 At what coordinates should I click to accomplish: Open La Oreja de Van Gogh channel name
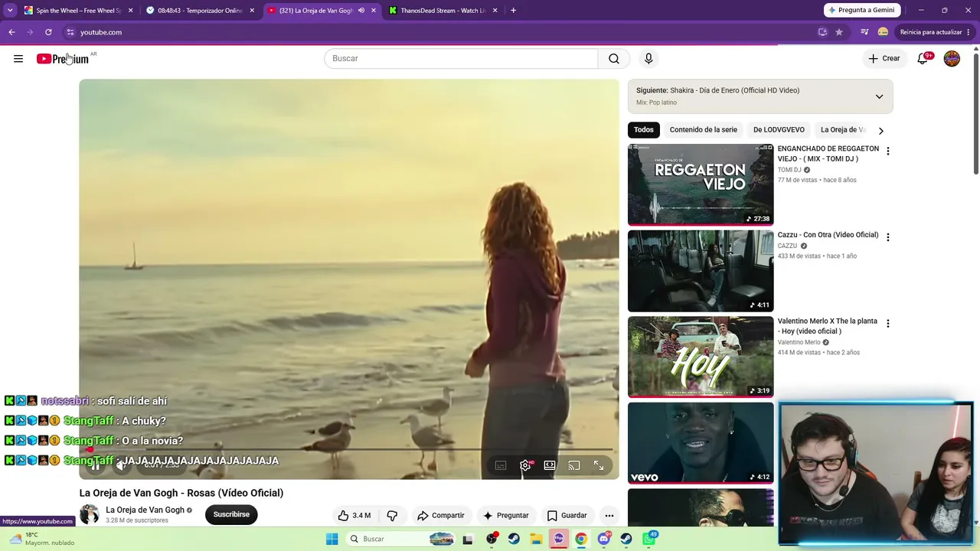(x=145, y=510)
